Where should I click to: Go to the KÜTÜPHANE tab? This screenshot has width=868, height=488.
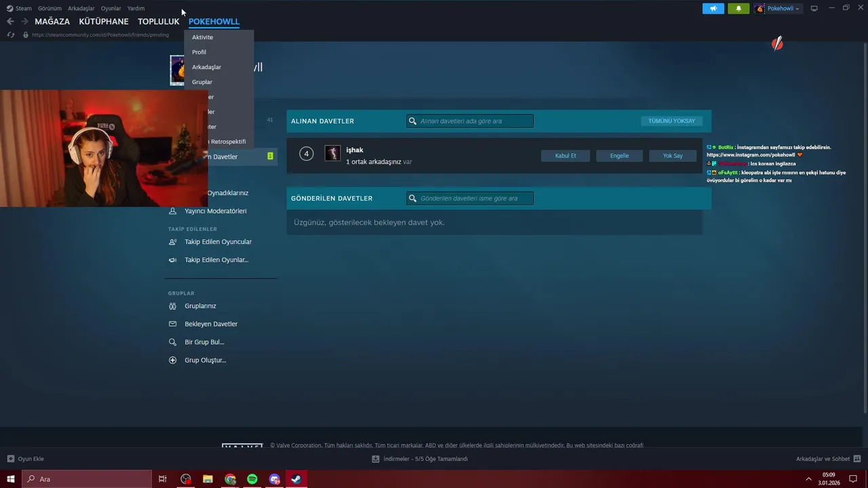[104, 21]
